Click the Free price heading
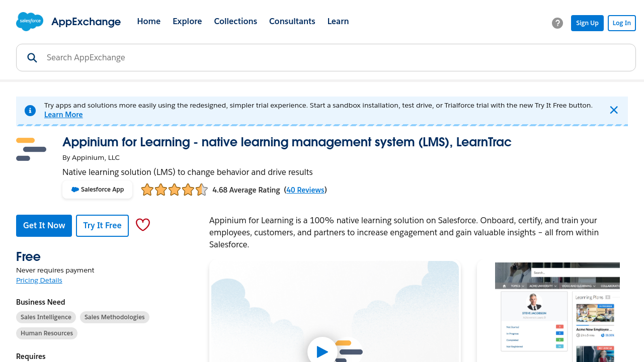Screen dimensions: 644x362 [x=28, y=256]
